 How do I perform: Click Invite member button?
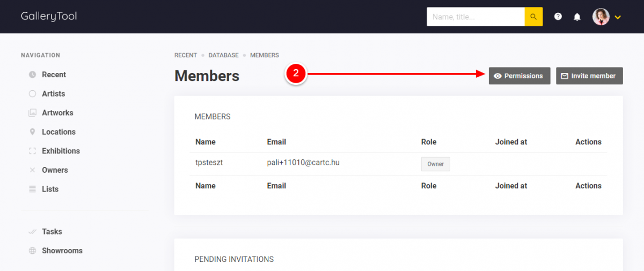[x=589, y=76]
